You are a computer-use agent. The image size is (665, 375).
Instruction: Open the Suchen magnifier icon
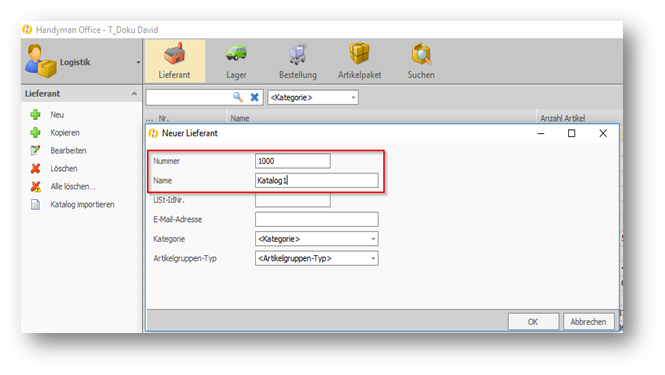point(421,54)
